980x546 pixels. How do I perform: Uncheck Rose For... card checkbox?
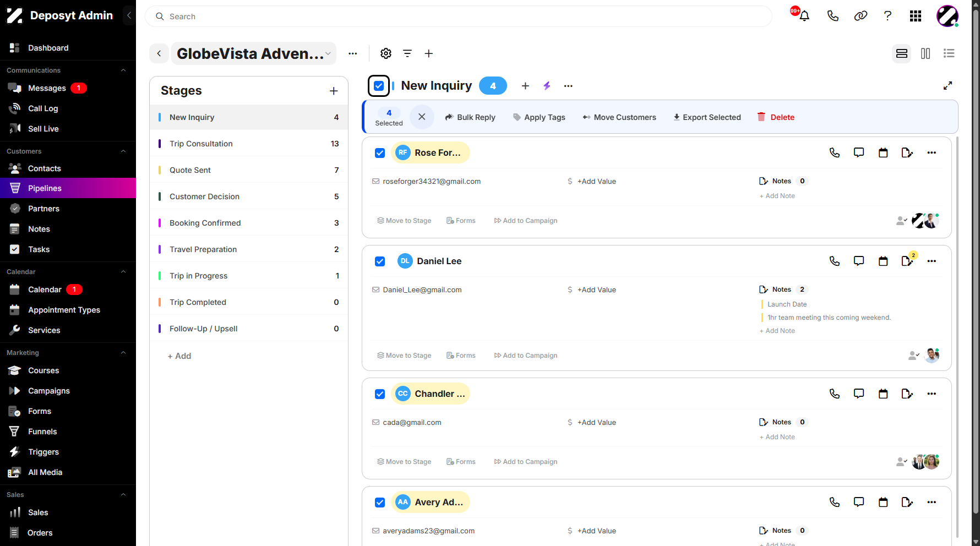click(380, 153)
